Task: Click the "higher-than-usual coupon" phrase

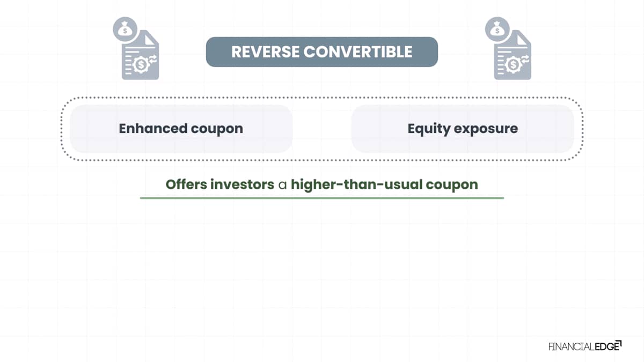Action: pos(384,184)
